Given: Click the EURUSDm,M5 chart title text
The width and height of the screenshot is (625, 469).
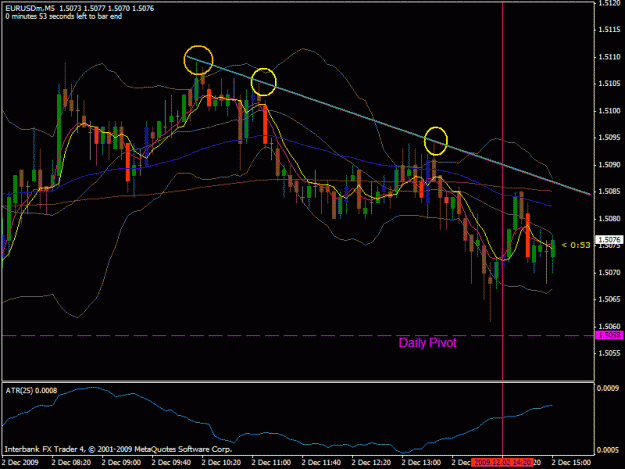Looking at the screenshot, I should pos(30,8).
